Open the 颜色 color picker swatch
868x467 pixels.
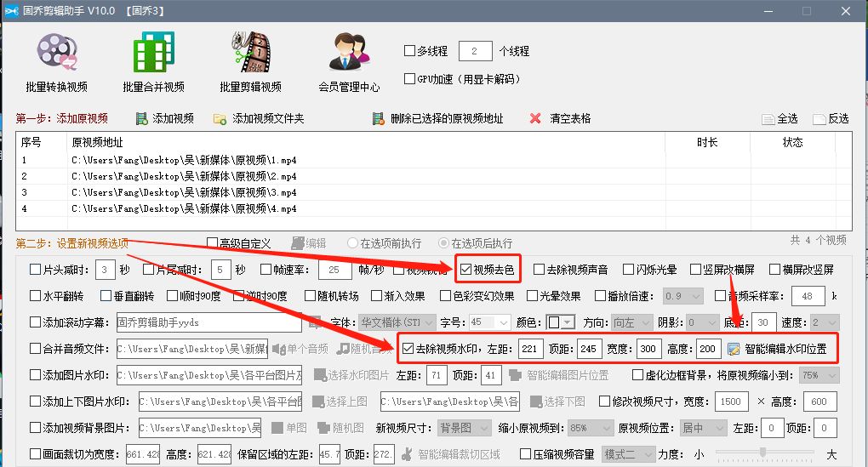tap(560, 322)
